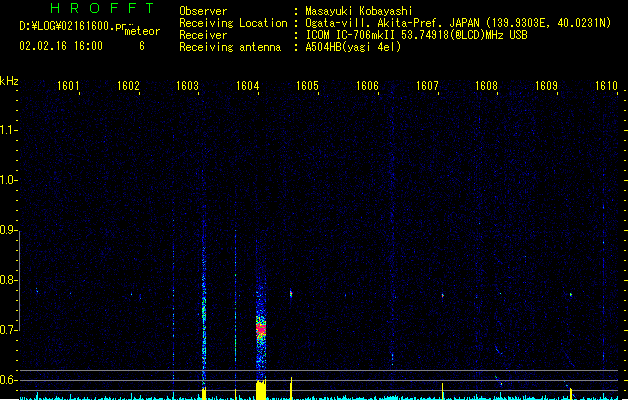This screenshot has height=400, width=629.
Task: Click the wide yellow power bar after 1604
Action: [x=261, y=390]
